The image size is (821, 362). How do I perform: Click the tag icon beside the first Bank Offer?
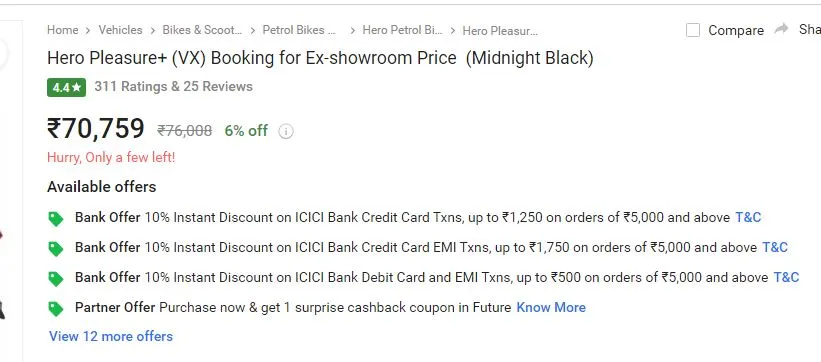[x=56, y=218]
